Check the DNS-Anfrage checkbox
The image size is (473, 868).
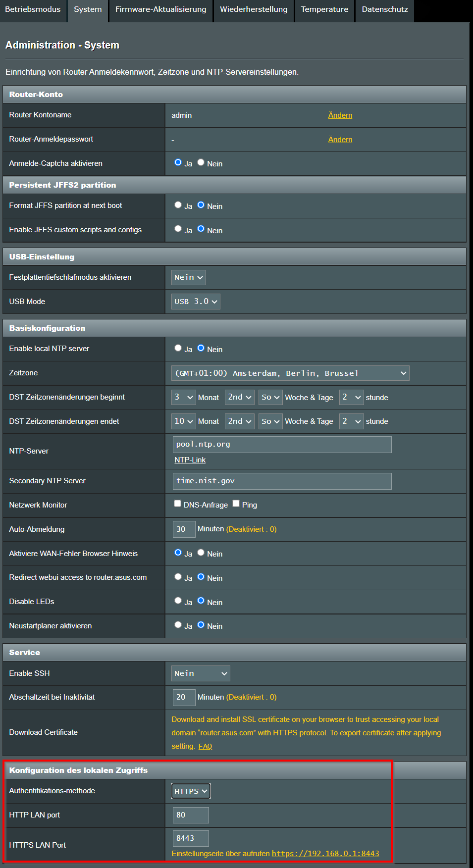[x=177, y=504]
